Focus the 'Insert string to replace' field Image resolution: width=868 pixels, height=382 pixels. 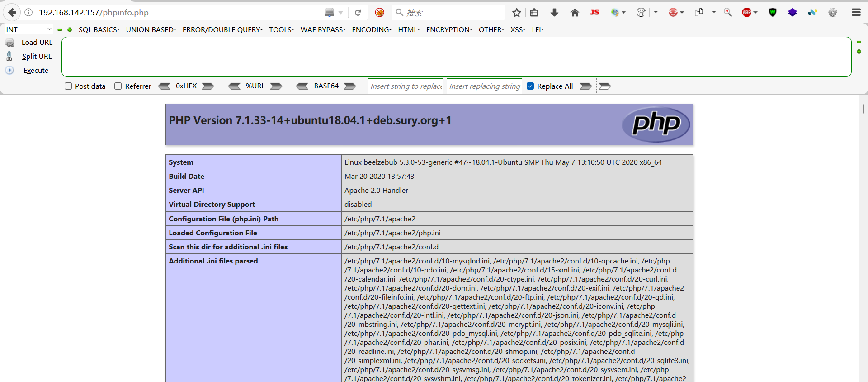[406, 86]
